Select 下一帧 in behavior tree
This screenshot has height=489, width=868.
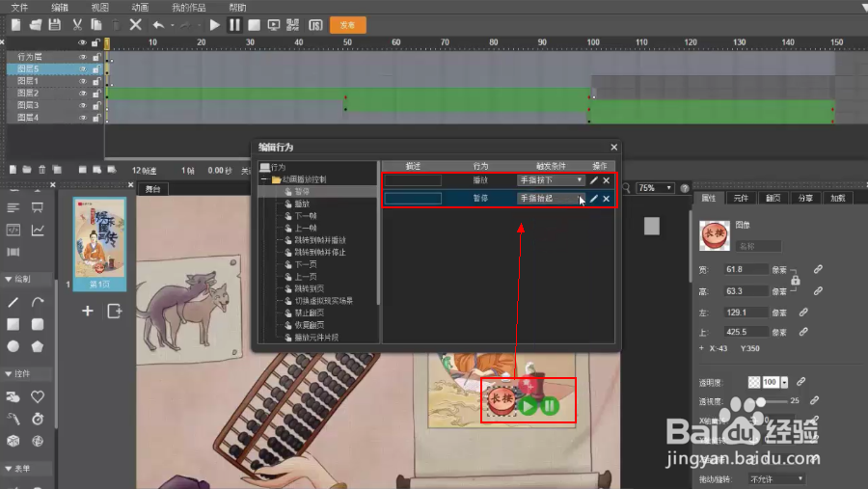point(306,216)
